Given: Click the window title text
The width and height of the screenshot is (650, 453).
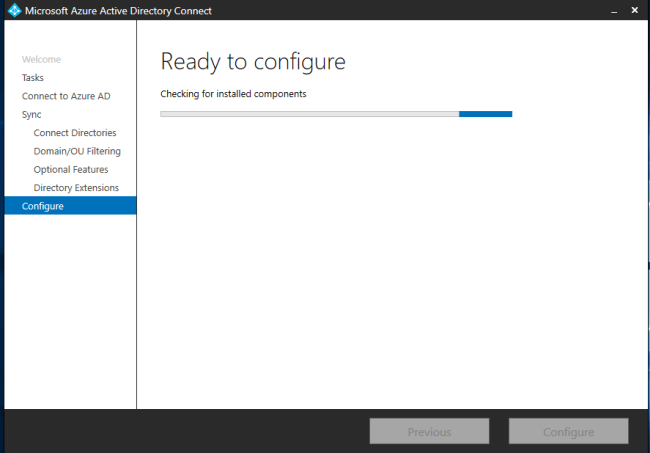Looking at the screenshot, I should click(x=119, y=11).
